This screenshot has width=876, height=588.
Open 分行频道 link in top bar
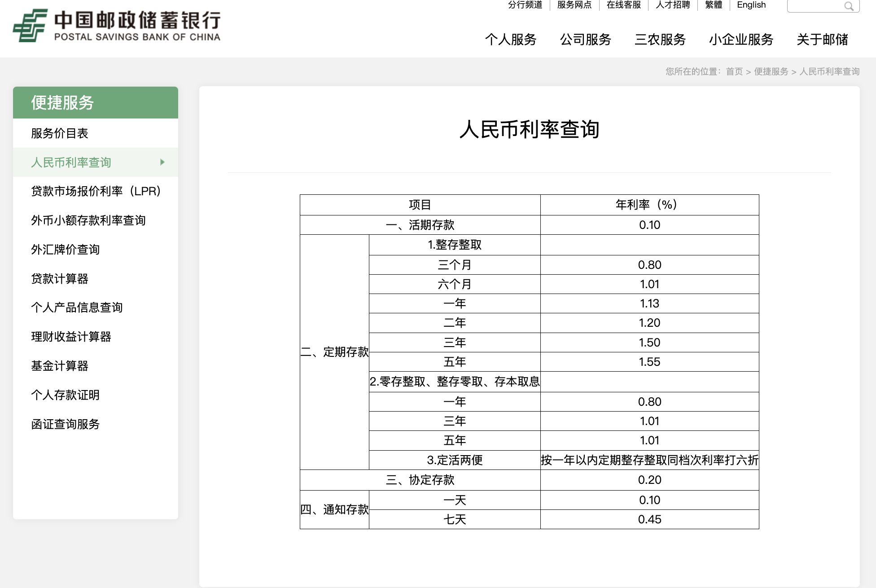(525, 5)
